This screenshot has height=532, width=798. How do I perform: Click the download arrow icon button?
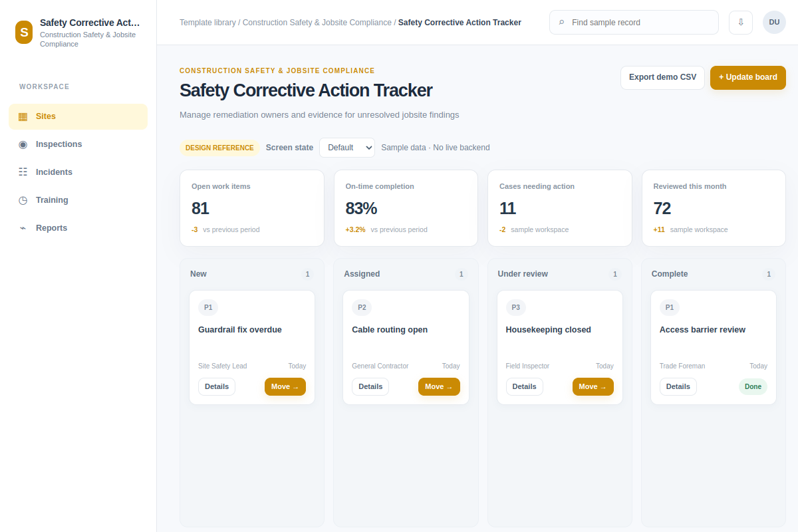[741, 22]
